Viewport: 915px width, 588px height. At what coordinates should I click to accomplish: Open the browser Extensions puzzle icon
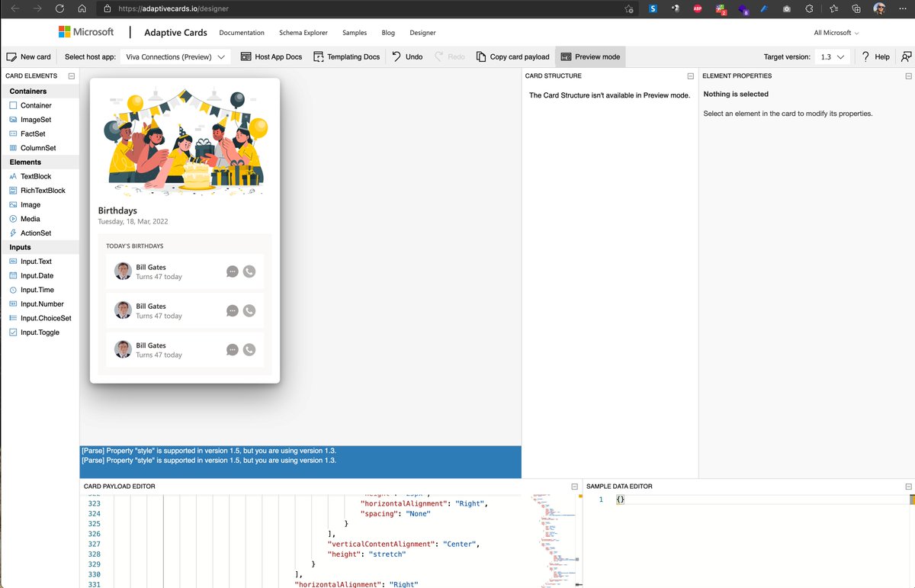coord(809,9)
